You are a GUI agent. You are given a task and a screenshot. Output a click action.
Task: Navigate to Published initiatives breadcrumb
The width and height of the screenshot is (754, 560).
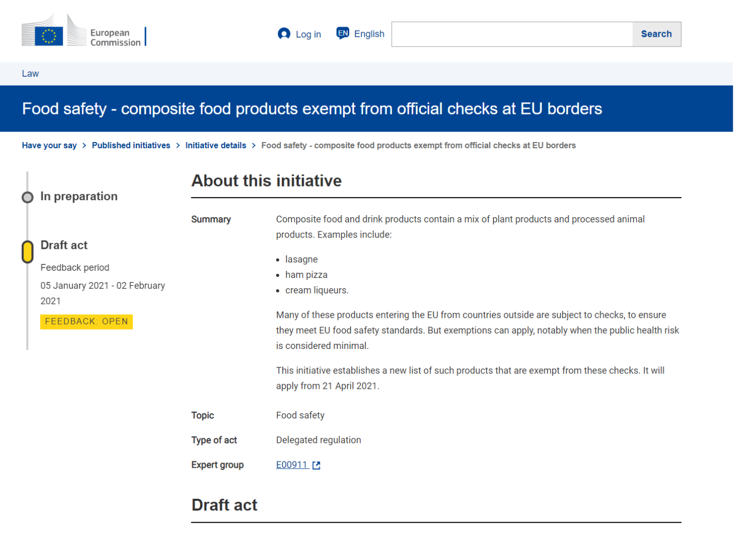(131, 146)
